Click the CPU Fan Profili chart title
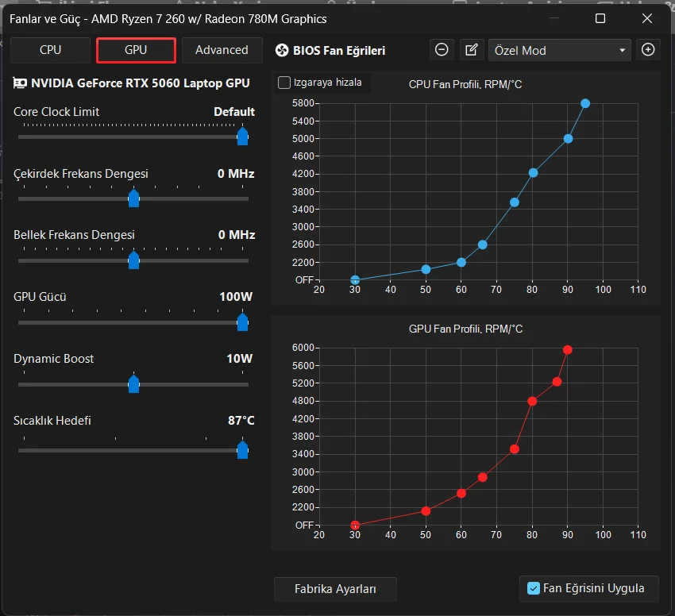 [x=465, y=84]
